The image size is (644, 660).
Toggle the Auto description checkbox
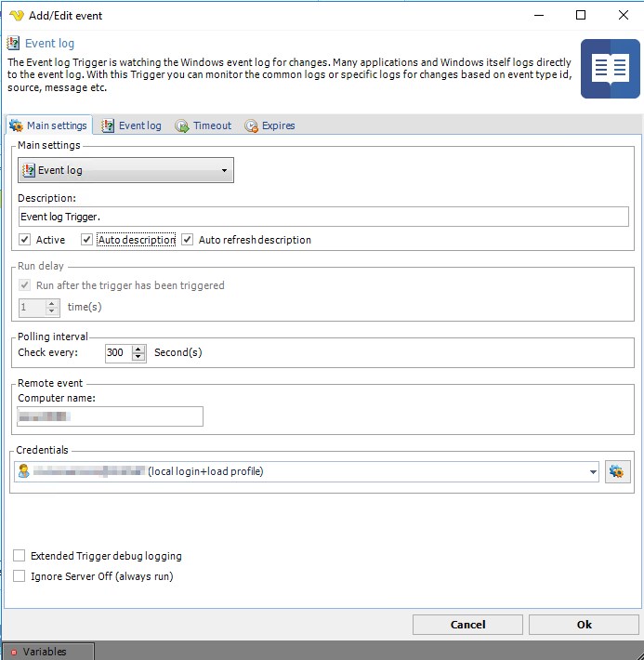pos(87,240)
